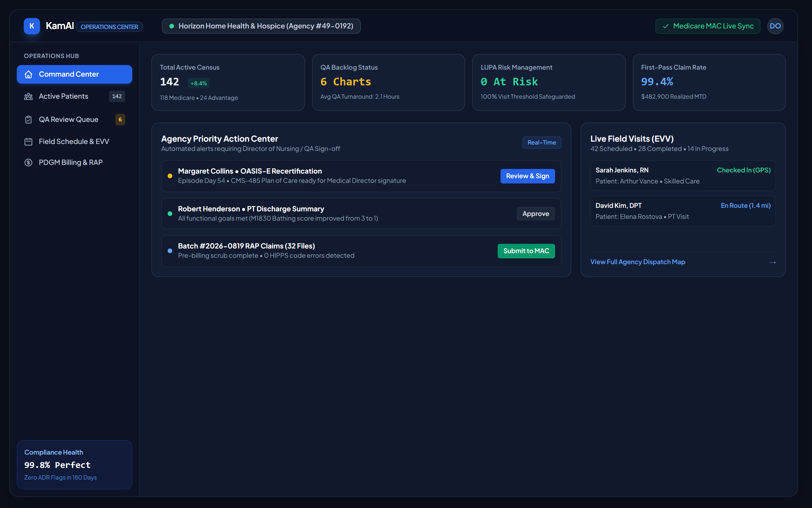Click the Medicare MAC Live Sync status pill
Image resolution: width=812 pixels, height=508 pixels.
pos(708,26)
